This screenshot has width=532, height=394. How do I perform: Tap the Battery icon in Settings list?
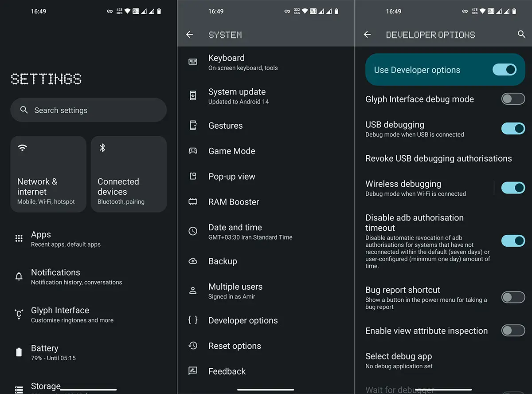(19, 352)
